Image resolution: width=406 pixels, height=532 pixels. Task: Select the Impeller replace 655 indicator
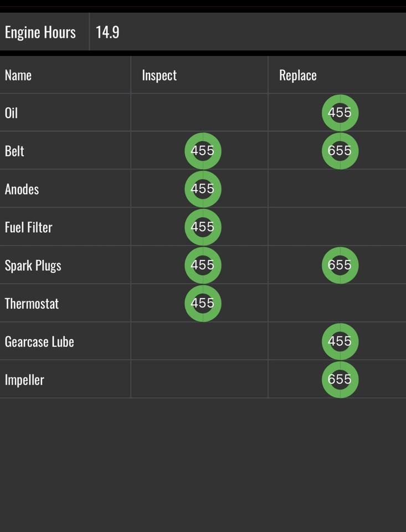click(340, 380)
